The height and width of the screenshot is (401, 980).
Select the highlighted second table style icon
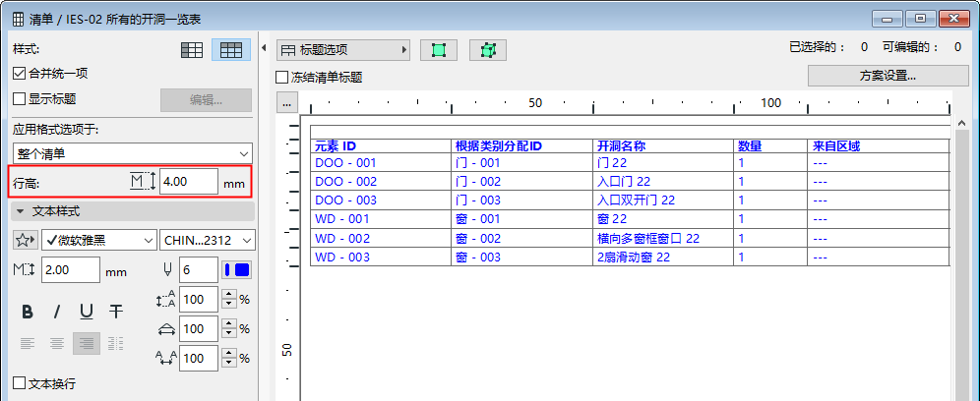(231, 50)
